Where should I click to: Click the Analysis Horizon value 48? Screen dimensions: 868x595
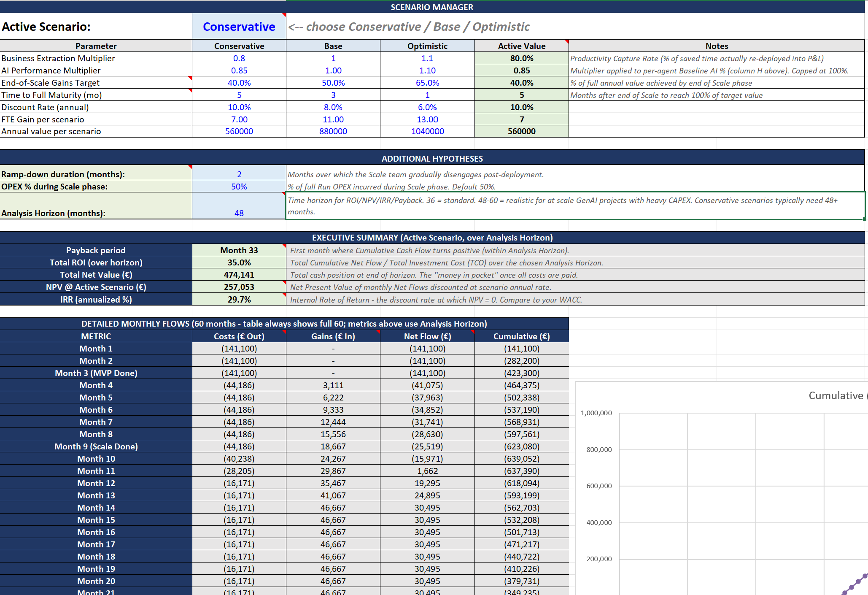click(239, 206)
